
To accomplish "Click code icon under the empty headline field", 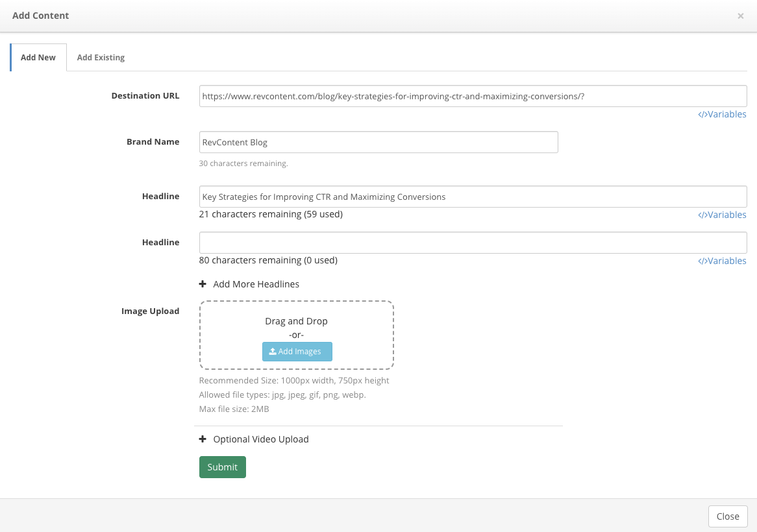I will point(702,261).
